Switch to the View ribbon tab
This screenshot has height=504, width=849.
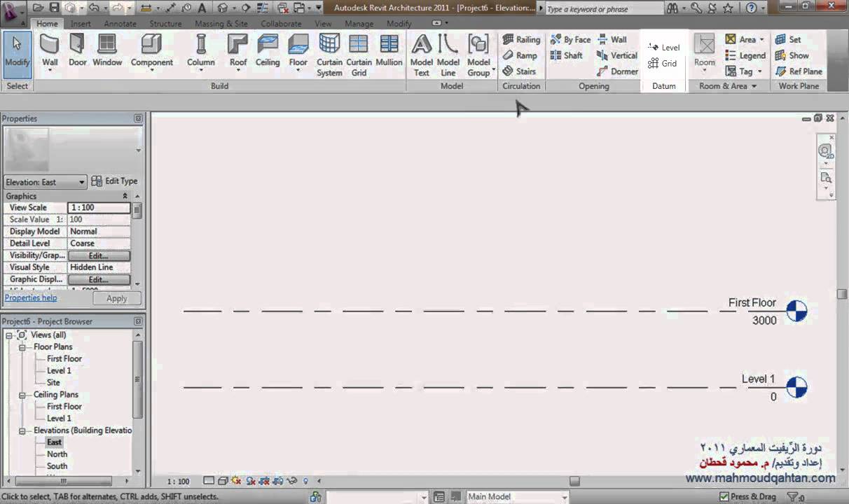(323, 24)
